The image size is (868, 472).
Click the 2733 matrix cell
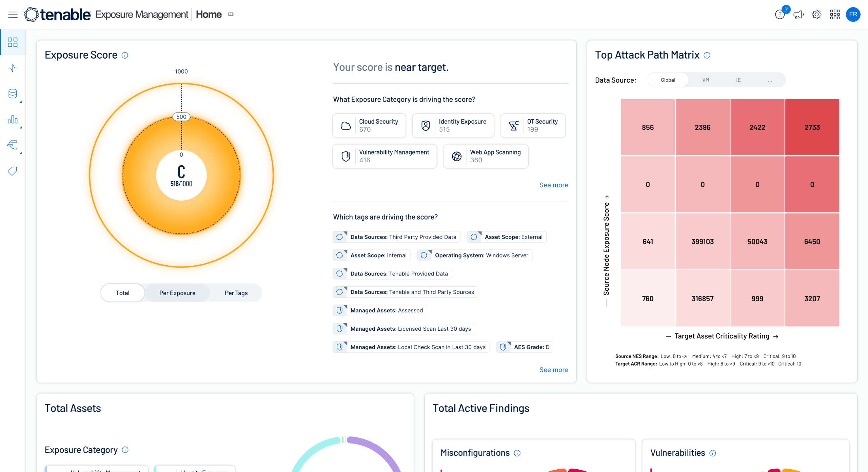tap(812, 127)
